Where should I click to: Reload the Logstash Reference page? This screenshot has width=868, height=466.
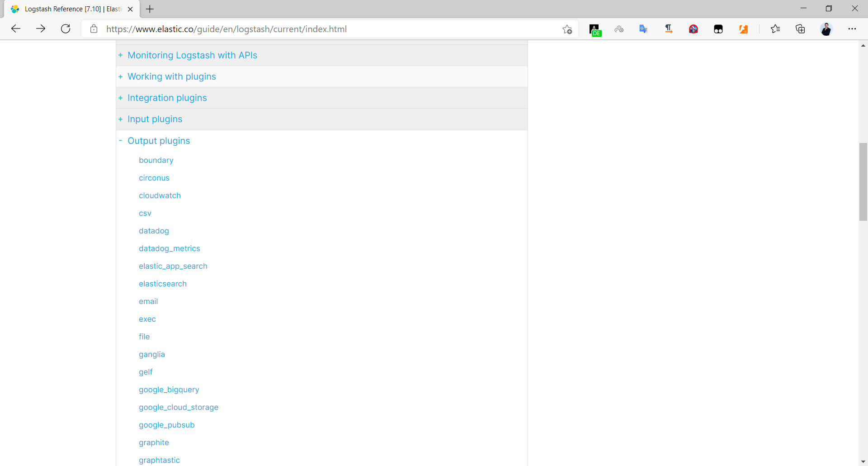pos(66,29)
